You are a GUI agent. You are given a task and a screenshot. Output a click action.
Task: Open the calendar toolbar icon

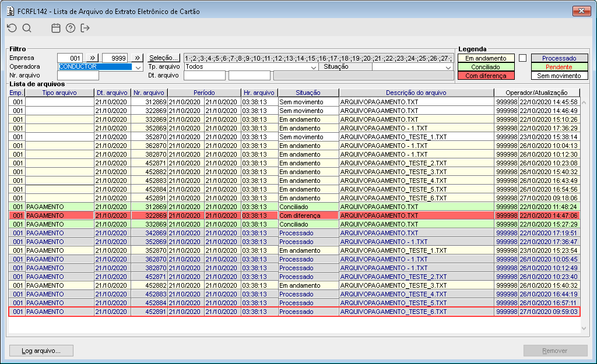click(x=56, y=28)
